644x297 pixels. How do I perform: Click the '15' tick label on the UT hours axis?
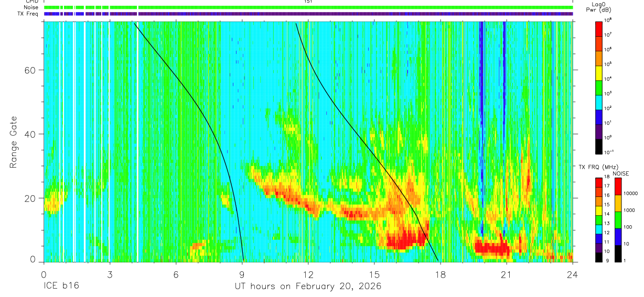[374, 274]
